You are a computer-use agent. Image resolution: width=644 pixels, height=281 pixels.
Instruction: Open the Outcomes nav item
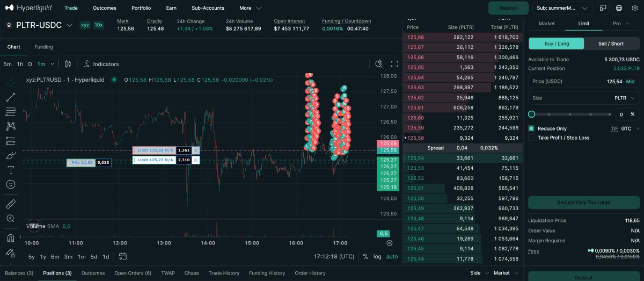point(104,8)
